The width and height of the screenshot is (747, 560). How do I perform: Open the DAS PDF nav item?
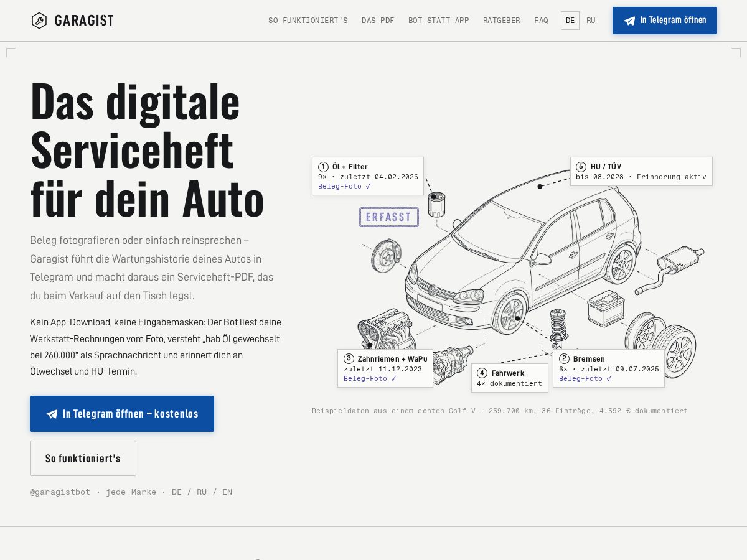pyautogui.click(x=378, y=21)
